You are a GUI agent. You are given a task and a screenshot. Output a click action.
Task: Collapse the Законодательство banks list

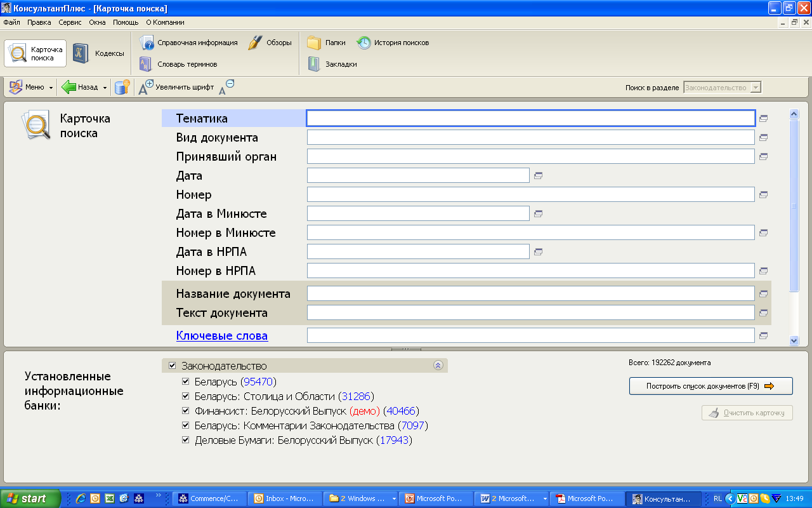point(438,365)
